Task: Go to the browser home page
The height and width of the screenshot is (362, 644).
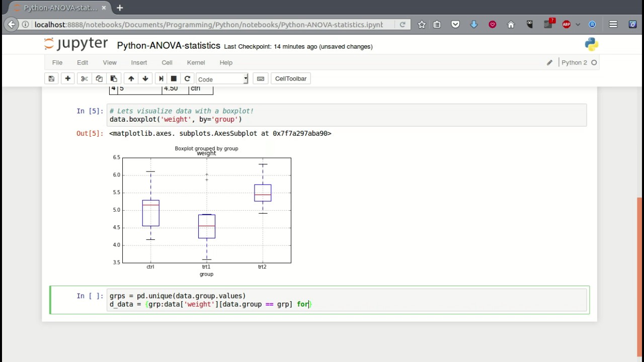Action: [x=511, y=24]
